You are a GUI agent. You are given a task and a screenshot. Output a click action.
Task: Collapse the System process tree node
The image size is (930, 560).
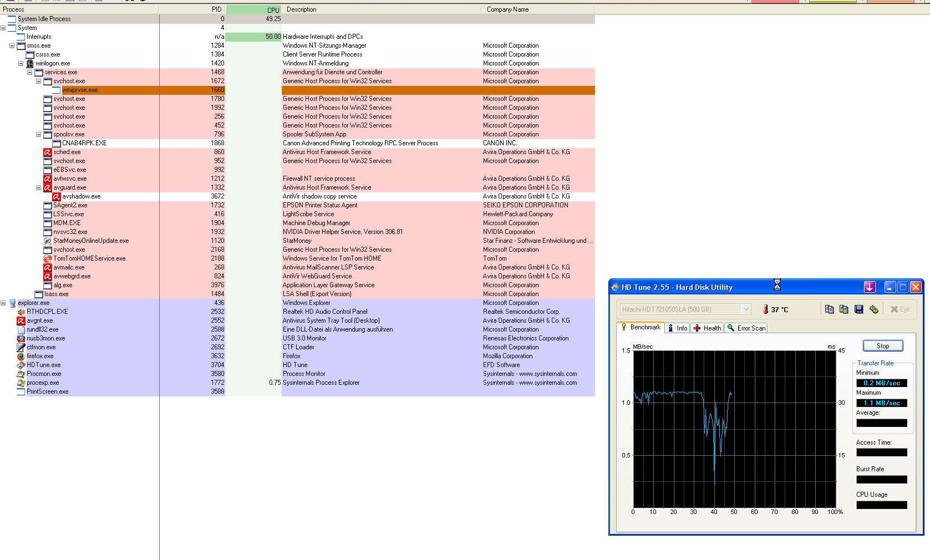pyautogui.click(x=3, y=28)
